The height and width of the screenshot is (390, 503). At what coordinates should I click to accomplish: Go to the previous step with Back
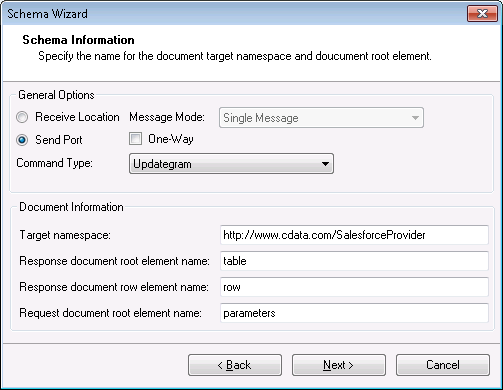pyautogui.click(x=235, y=365)
